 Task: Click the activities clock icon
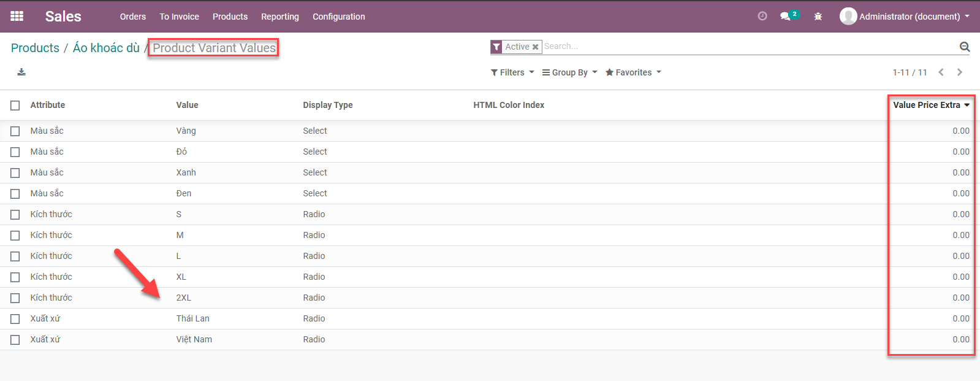762,17
